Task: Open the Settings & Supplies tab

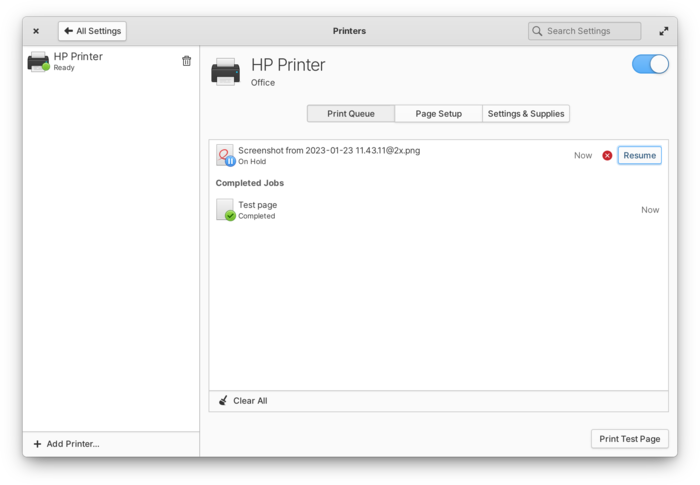Action: (526, 114)
